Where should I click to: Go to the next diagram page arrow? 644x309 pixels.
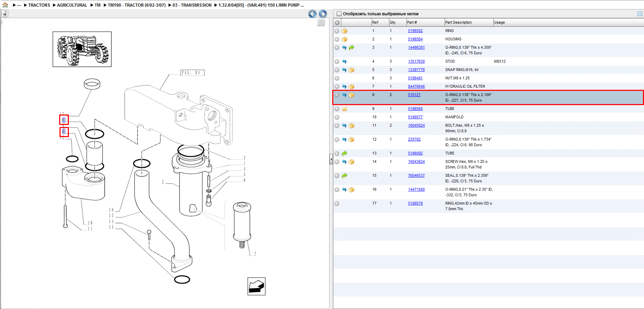(323, 14)
